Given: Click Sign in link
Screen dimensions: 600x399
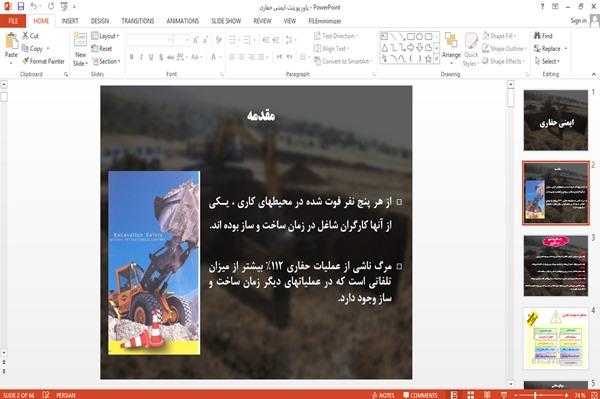Looking at the screenshot, I should [578, 21].
